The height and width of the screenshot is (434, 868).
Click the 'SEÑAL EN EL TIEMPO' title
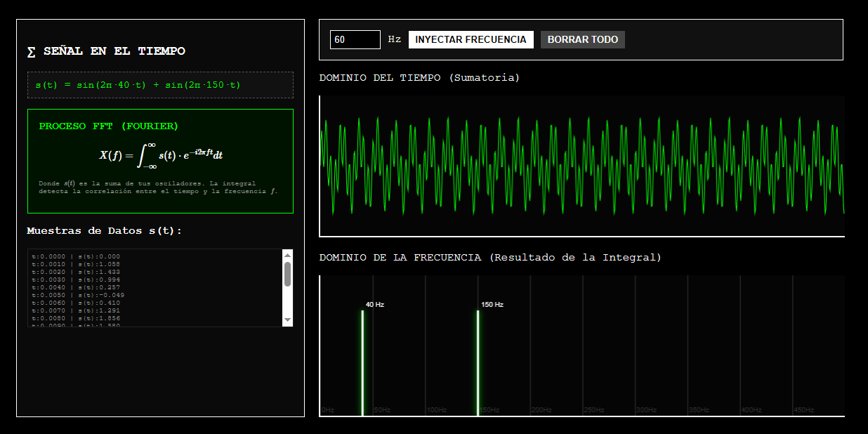pos(106,51)
